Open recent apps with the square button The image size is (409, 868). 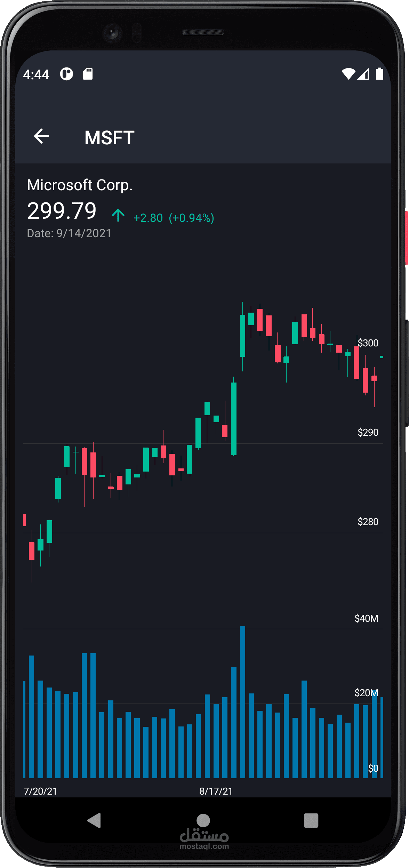[x=311, y=820]
